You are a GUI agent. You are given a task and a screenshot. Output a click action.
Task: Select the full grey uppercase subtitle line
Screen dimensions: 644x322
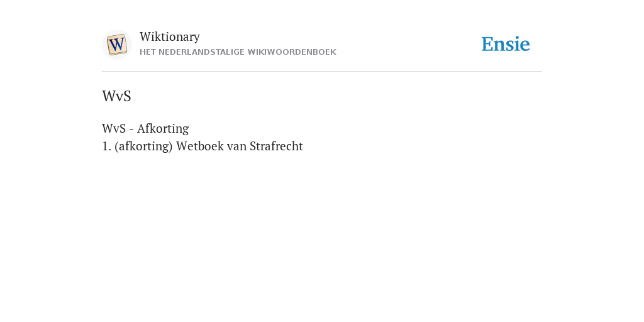(x=238, y=52)
